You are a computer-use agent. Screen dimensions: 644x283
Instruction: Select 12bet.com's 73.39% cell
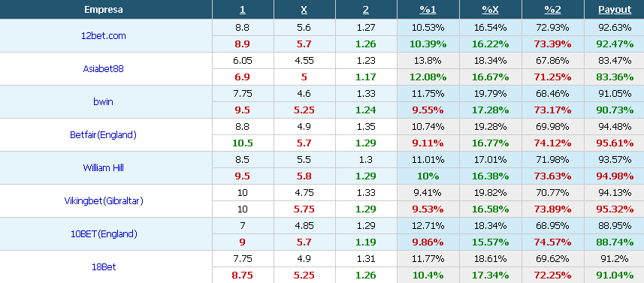(x=553, y=44)
